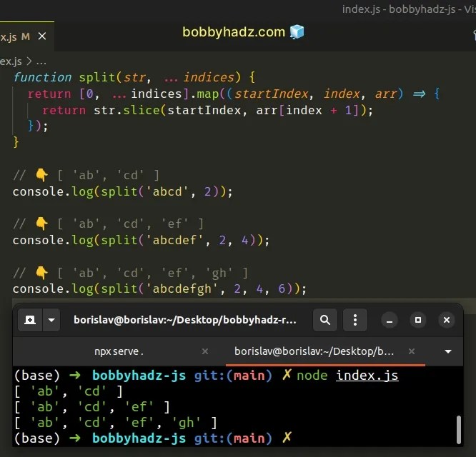Click the line with split('abcdefgh', 2, 4, 6)
This screenshot has height=457, width=476.
pos(159,289)
